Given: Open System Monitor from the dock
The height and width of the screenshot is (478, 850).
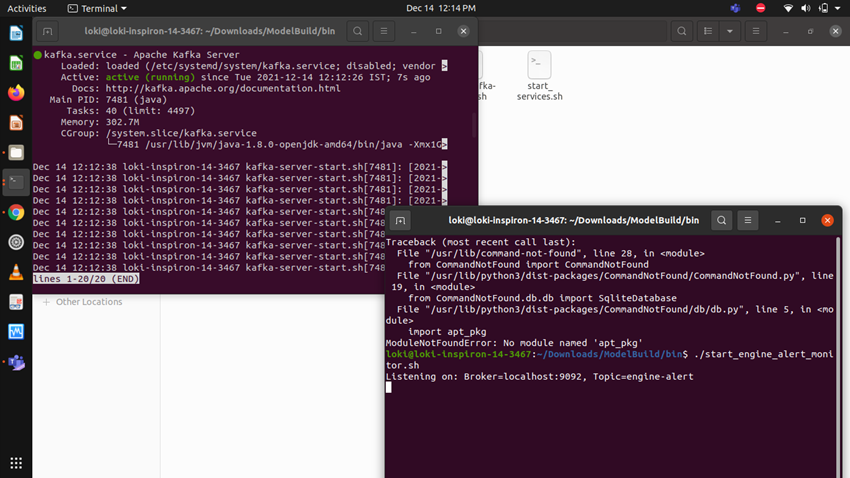Looking at the screenshot, I should (16, 332).
